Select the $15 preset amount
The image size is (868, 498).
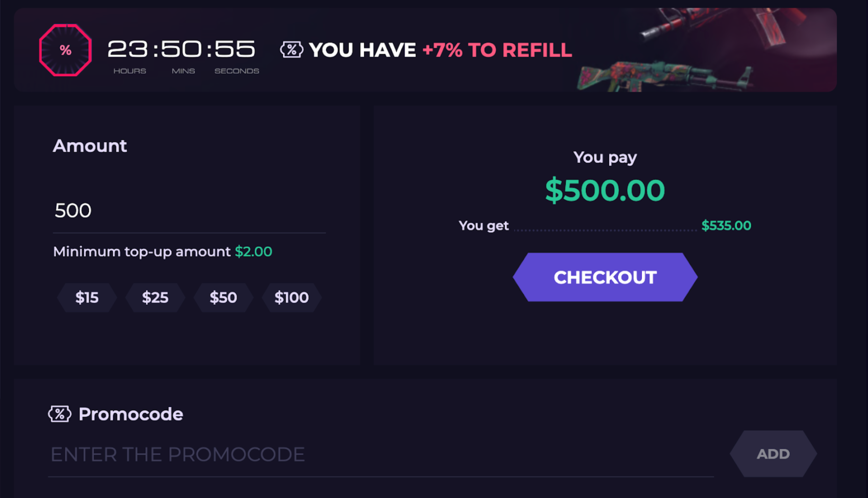[x=86, y=297]
